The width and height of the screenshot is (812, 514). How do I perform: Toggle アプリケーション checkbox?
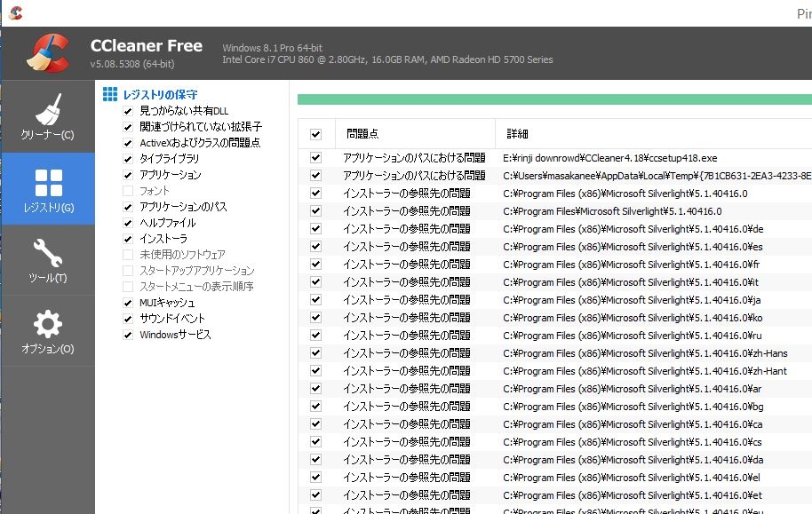pyautogui.click(x=128, y=175)
